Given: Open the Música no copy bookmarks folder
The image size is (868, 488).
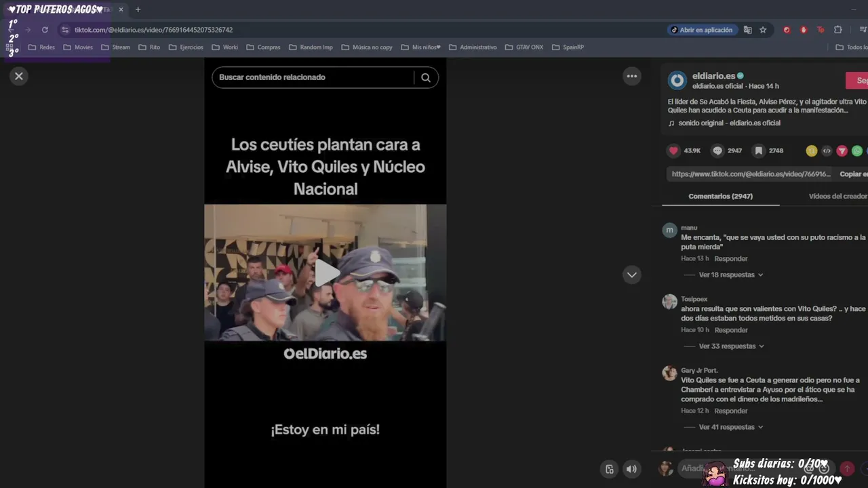Looking at the screenshot, I should pyautogui.click(x=367, y=47).
